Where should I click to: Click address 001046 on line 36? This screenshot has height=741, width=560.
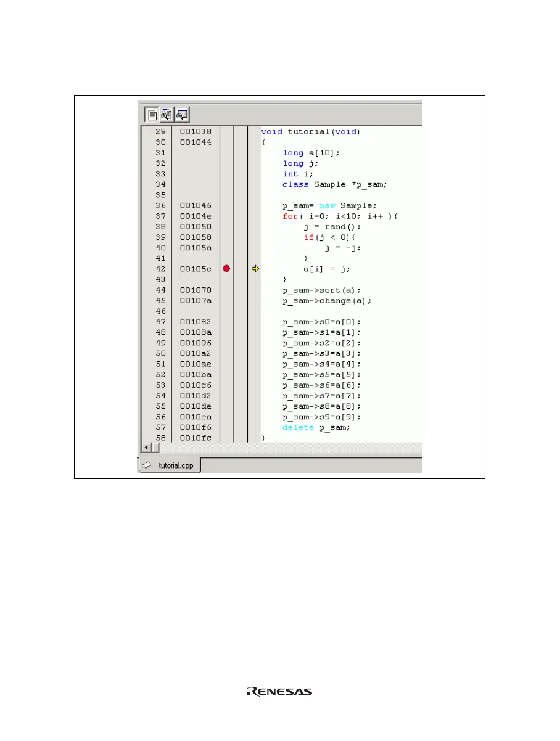(196, 205)
